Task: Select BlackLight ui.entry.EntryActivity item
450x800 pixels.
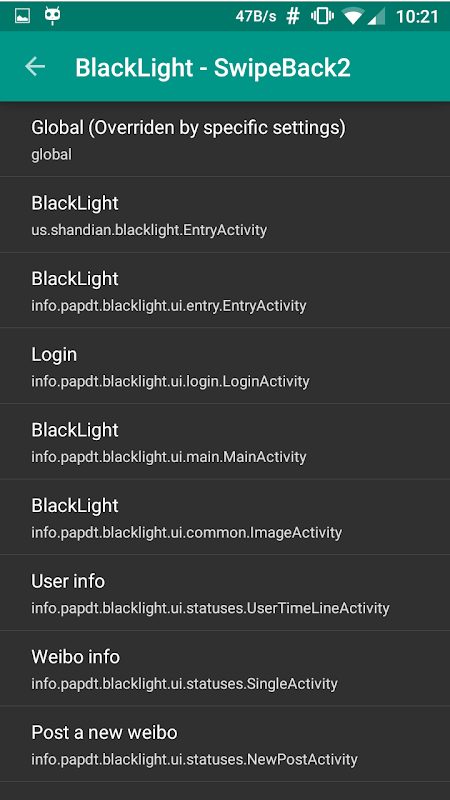Action: [x=225, y=290]
